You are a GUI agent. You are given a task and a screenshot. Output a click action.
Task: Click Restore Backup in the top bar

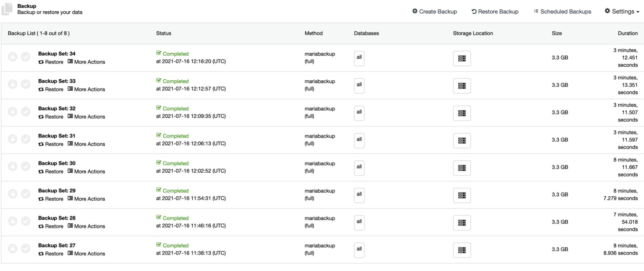click(495, 12)
